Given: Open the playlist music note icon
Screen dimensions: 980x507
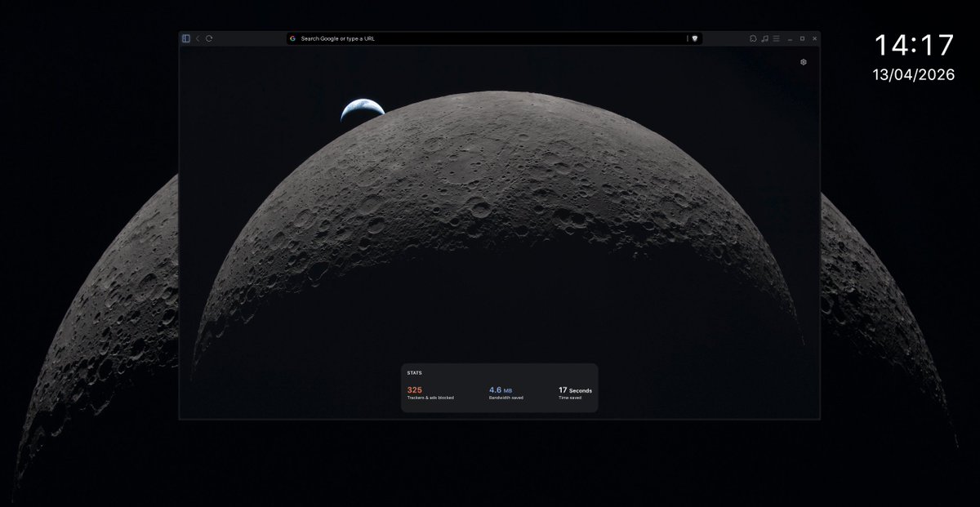Looking at the screenshot, I should pyautogui.click(x=764, y=38).
